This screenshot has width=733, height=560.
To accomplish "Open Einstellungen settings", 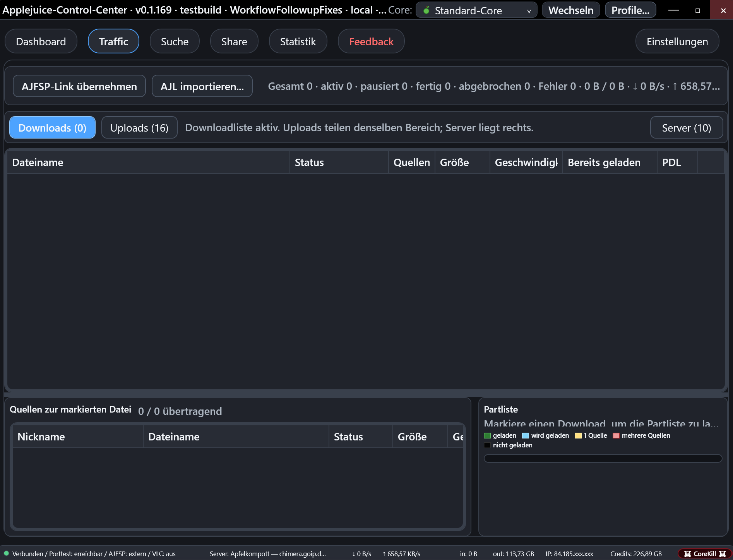I will point(677,41).
